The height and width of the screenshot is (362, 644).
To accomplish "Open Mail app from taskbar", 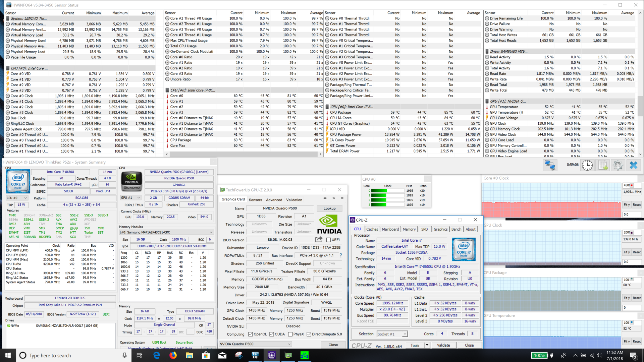I will click(x=222, y=355).
